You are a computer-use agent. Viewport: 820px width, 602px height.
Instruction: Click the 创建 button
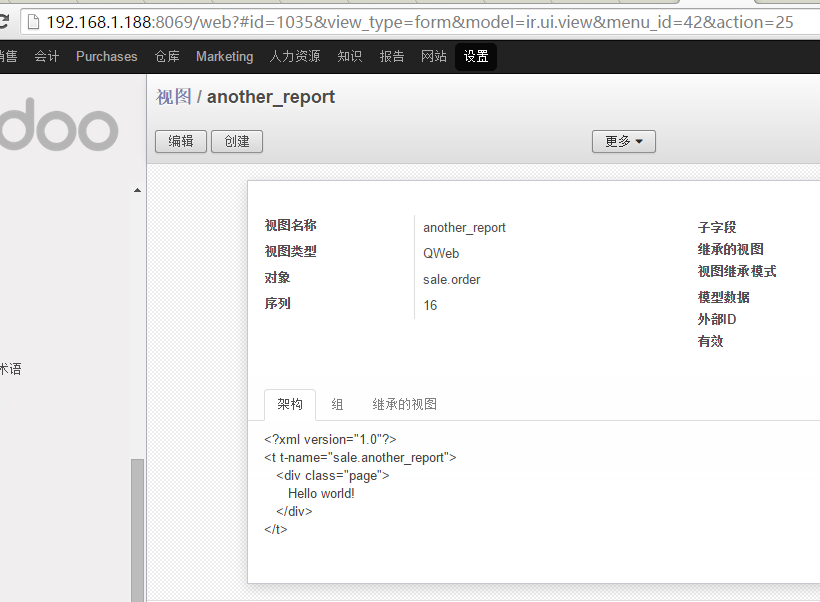(237, 141)
